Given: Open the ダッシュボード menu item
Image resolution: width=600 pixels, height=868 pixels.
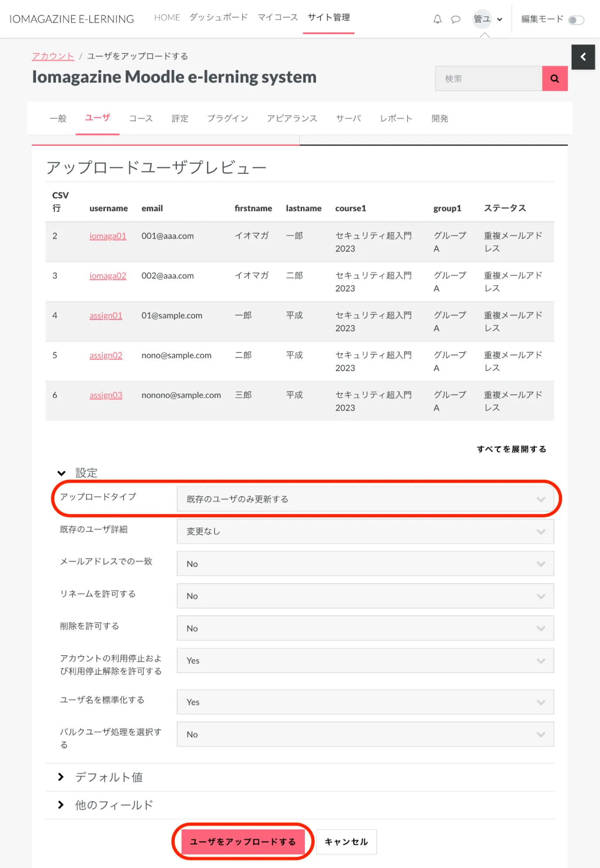Looking at the screenshot, I should 219,17.
